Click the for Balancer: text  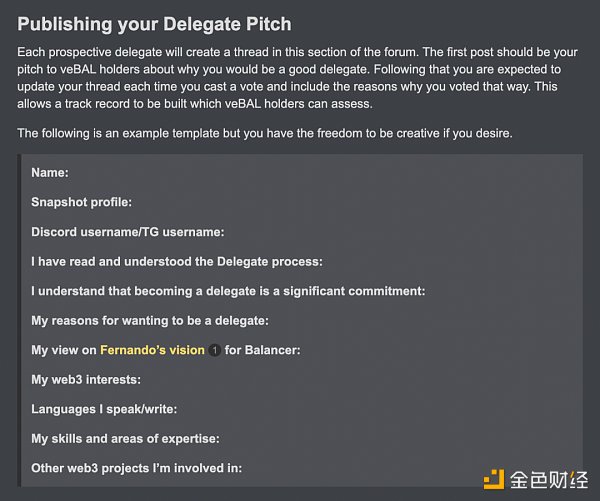click(x=263, y=350)
